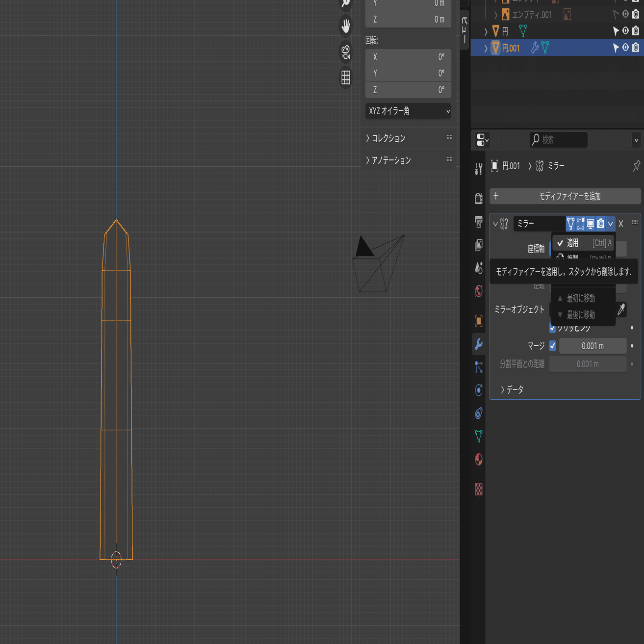Toggle selectability arrow for 円.001

point(616,48)
